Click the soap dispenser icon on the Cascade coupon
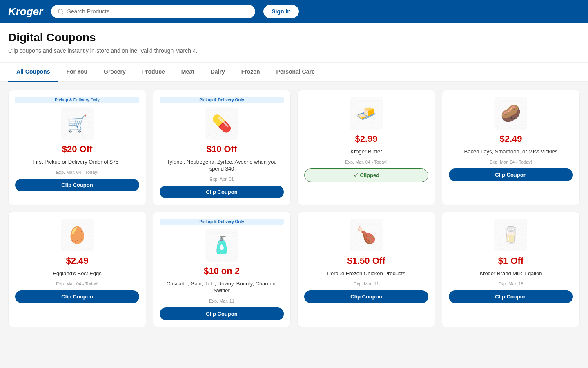The height and width of the screenshot is (368, 588). tap(221, 245)
